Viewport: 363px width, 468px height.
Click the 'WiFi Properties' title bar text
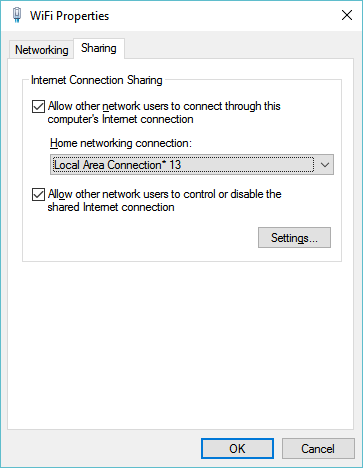click(x=69, y=16)
